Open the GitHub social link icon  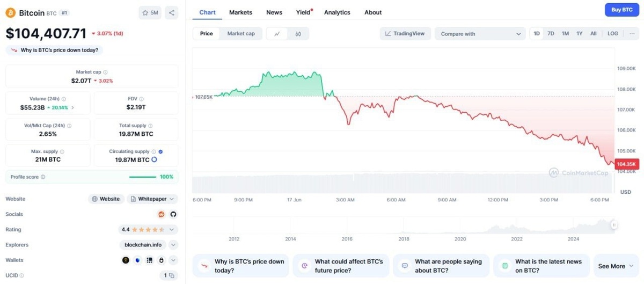(x=173, y=214)
